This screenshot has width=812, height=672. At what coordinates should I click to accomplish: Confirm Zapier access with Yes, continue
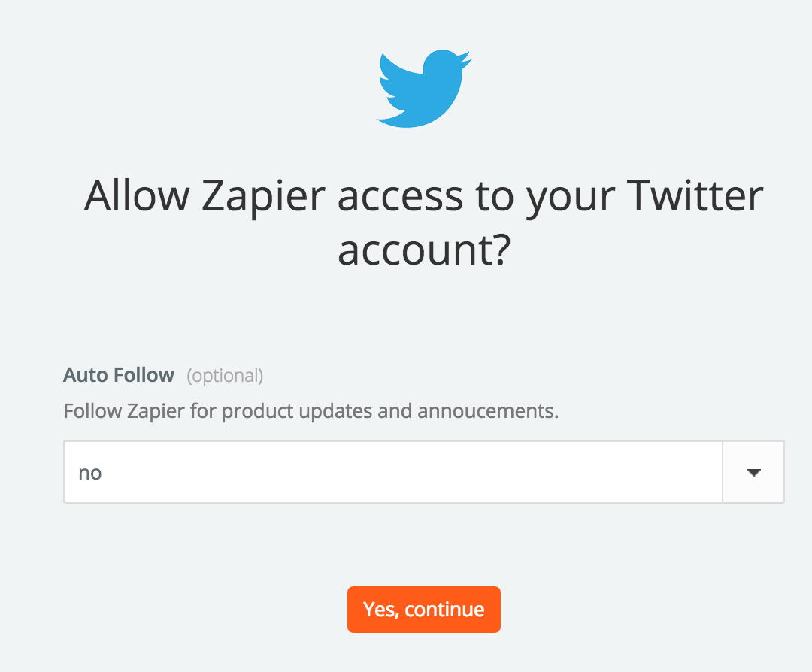click(423, 609)
